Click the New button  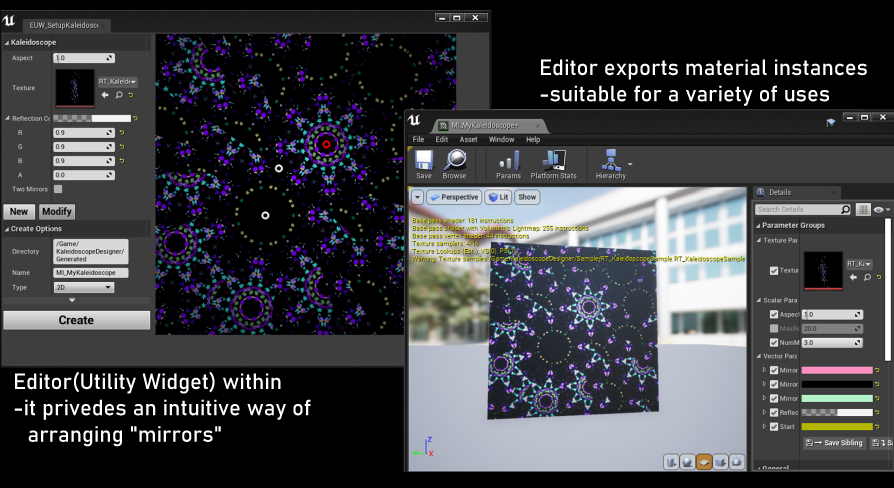pos(19,212)
